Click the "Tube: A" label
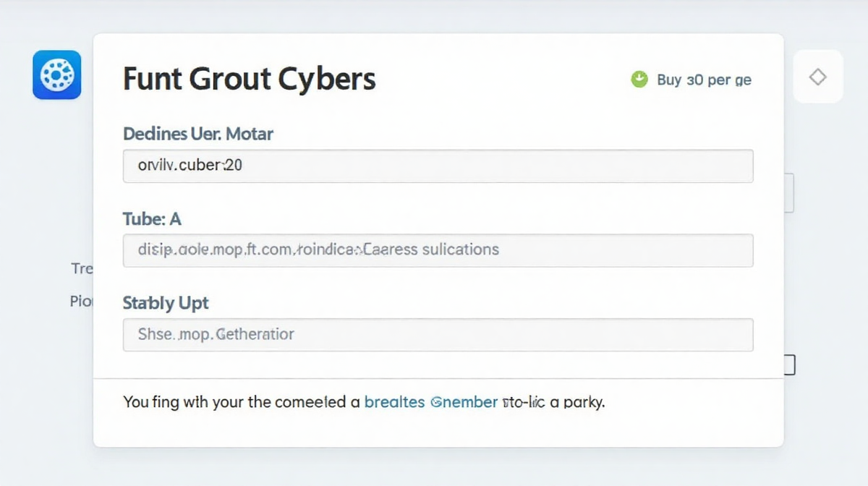The width and height of the screenshot is (868, 486). [152, 218]
